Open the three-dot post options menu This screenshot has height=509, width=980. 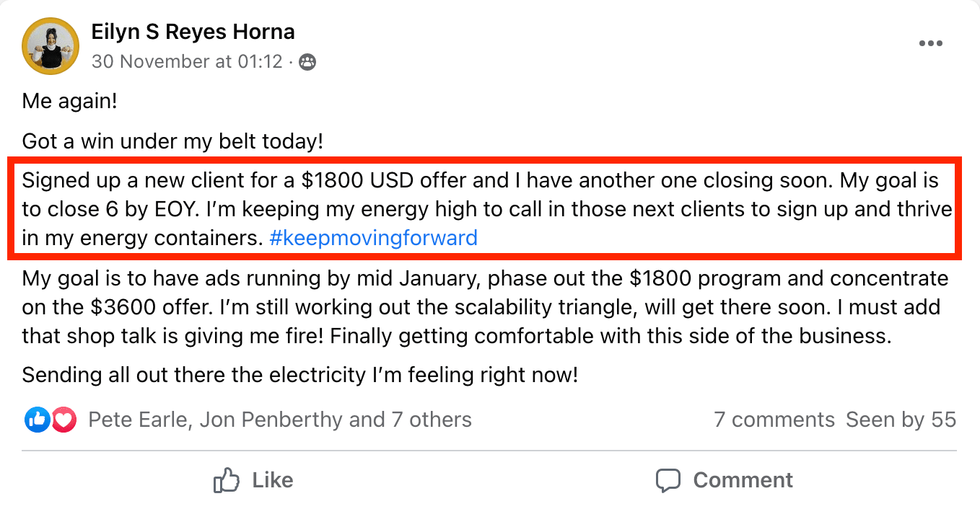tap(930, 43)
